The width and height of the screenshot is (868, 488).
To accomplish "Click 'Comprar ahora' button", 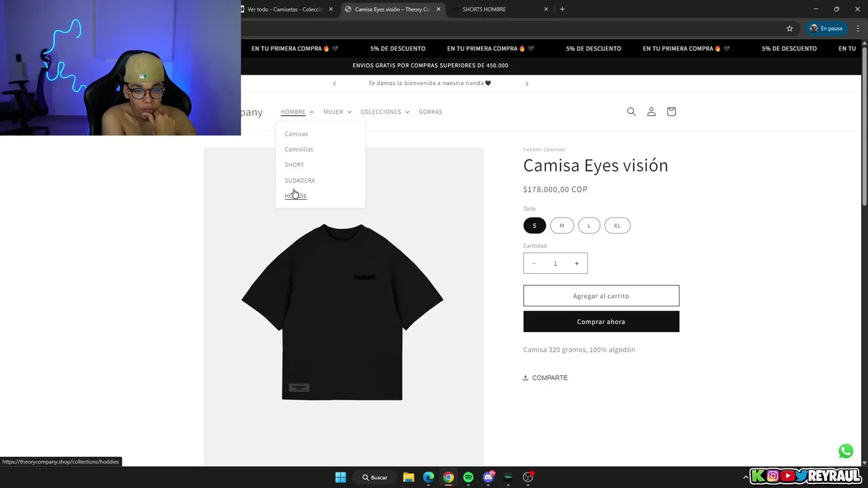I will (601, 322).
